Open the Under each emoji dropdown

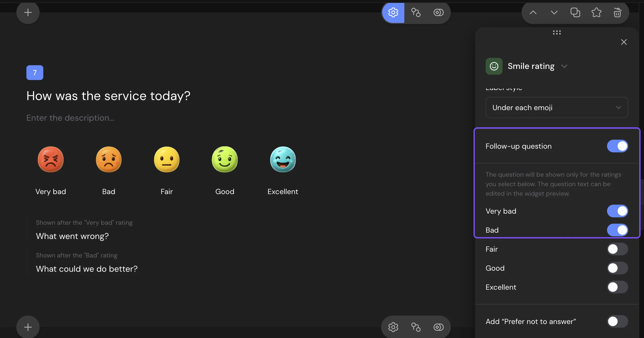[x=557, y=107]
